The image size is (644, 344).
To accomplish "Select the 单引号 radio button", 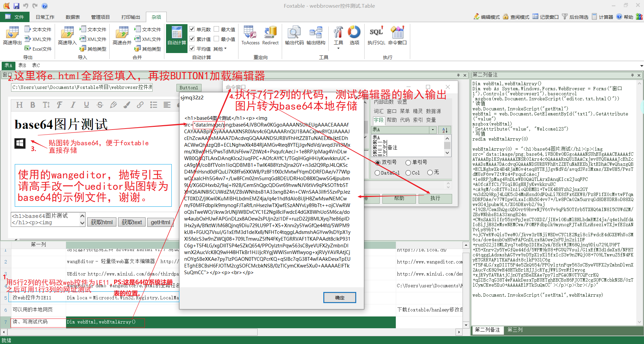I will [x=408, y=163].
